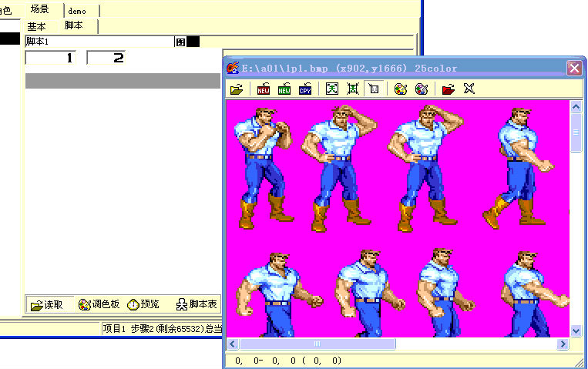
Task: Click the second sprite in the bottom row
Action: pyautogui.click(x=370, y=294)
